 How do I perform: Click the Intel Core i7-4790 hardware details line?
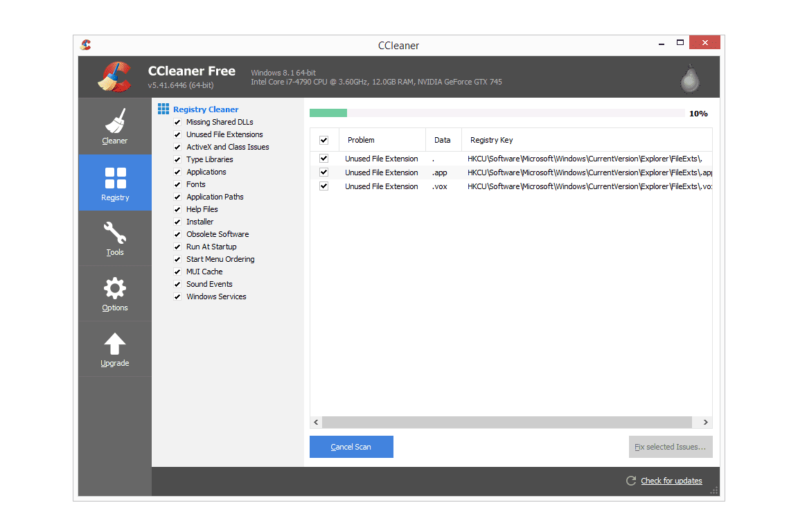[377, 82]
